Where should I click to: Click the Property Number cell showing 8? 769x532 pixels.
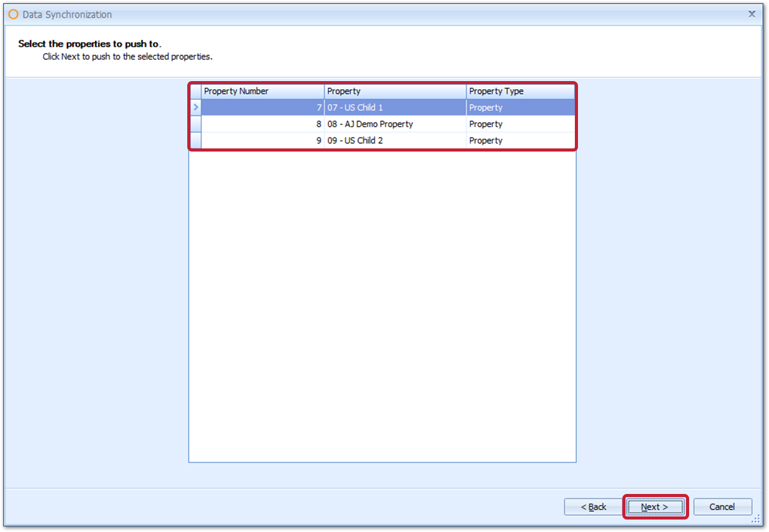click(x=262, y=124)
